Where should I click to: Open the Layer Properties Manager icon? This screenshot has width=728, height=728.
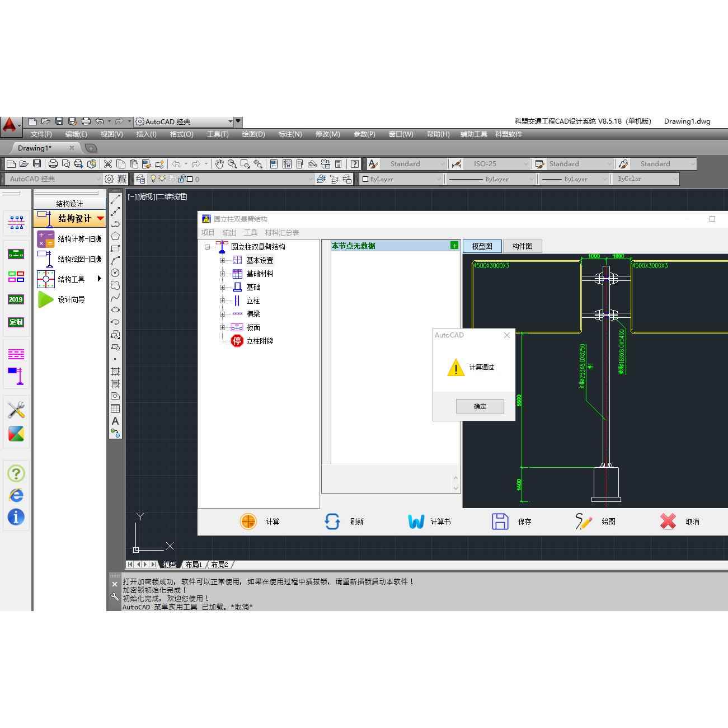pyautogui.click(x=140, y=179)
